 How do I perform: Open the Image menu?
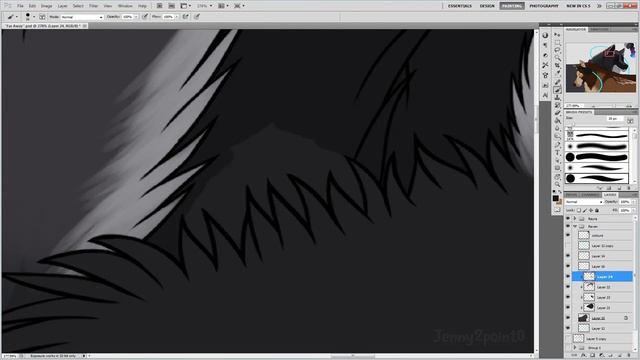[47, 6]
